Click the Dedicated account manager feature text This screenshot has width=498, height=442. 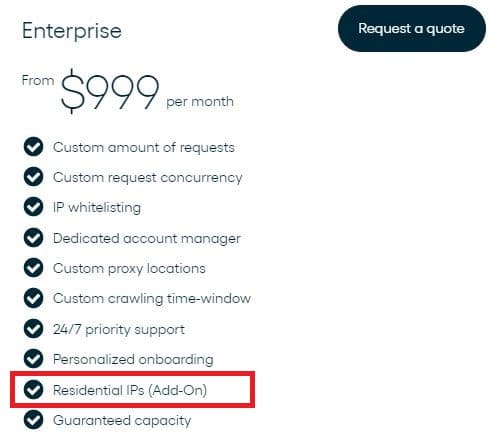tap(147, 239)
